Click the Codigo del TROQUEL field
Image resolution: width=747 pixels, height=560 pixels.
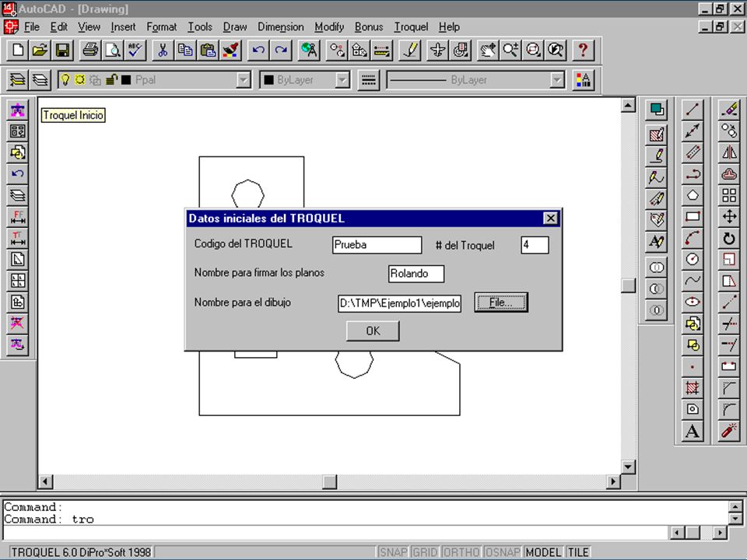click(x=377, y=245)
